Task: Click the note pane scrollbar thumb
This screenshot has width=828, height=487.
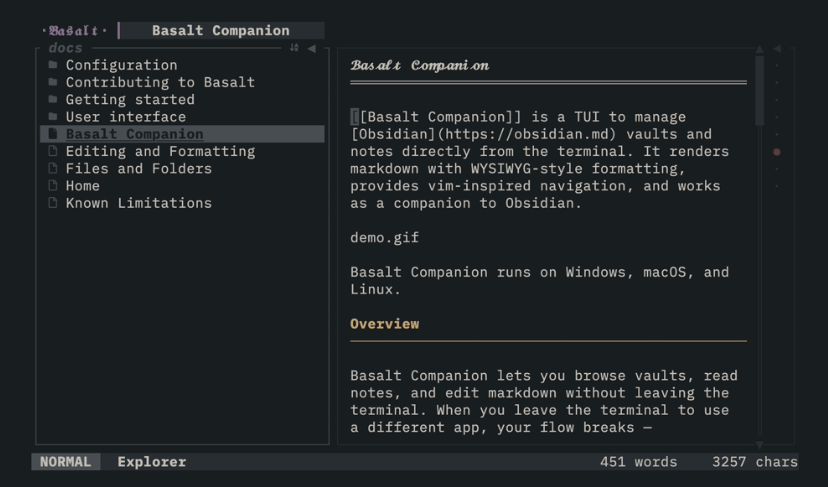Action: coord(760,90)
